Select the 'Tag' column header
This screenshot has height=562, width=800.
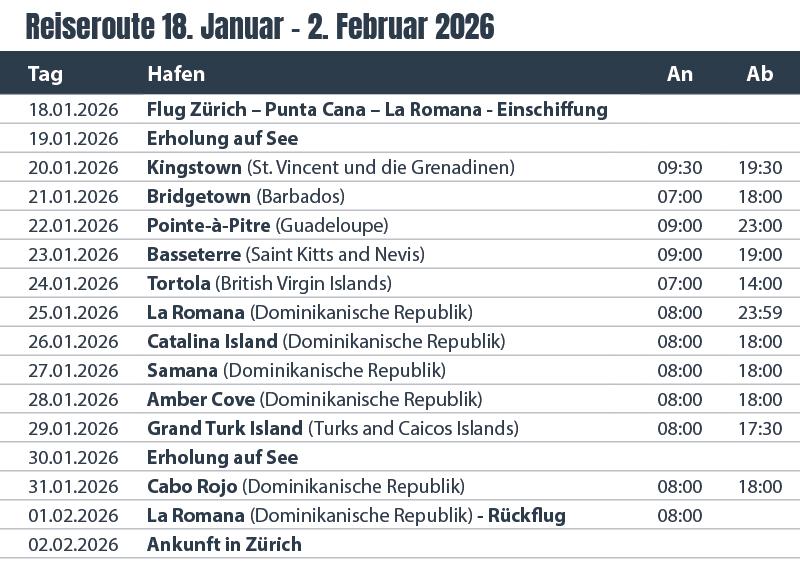point(45,74)
